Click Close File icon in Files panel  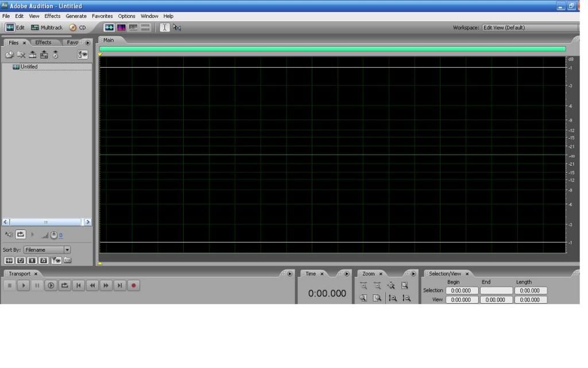coord(21,55)
